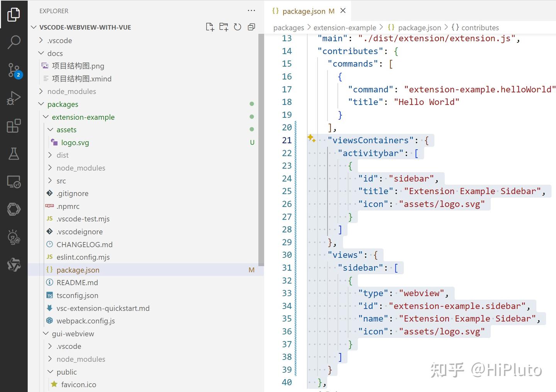Open Explorer more actions ellipsis menu
This screenshot has width=556, height=392.
coord(251,11)
